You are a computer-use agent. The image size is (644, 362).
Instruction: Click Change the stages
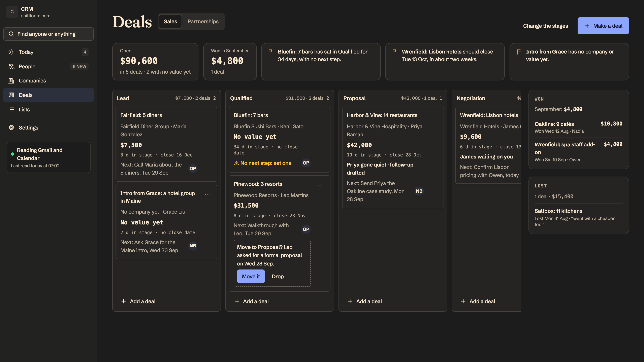pyautogui.click(x=546, y=26)
